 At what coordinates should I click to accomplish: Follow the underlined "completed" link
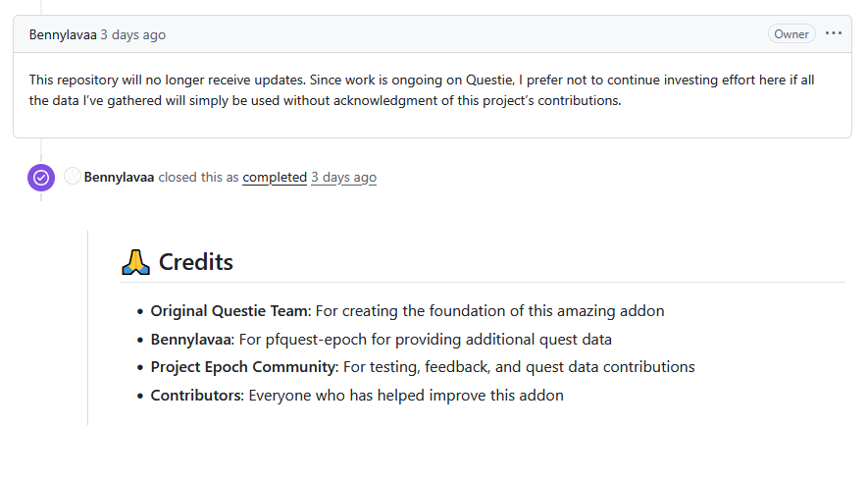[275, 178]
